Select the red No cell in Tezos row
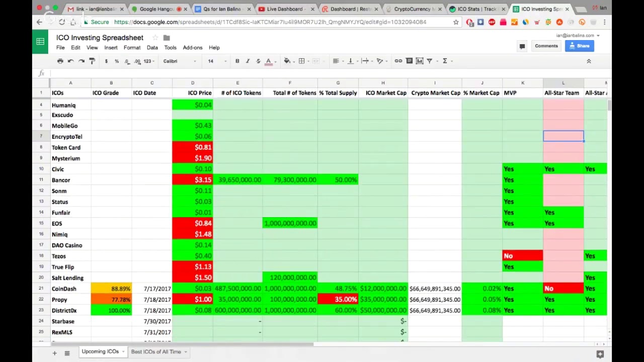The height and width of the screenshot is (362, 644). pos(523,256)
